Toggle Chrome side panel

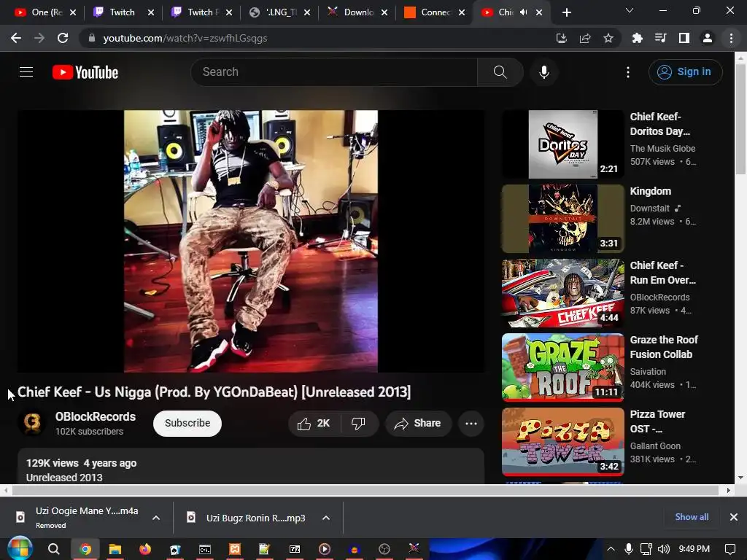[684, 38]
